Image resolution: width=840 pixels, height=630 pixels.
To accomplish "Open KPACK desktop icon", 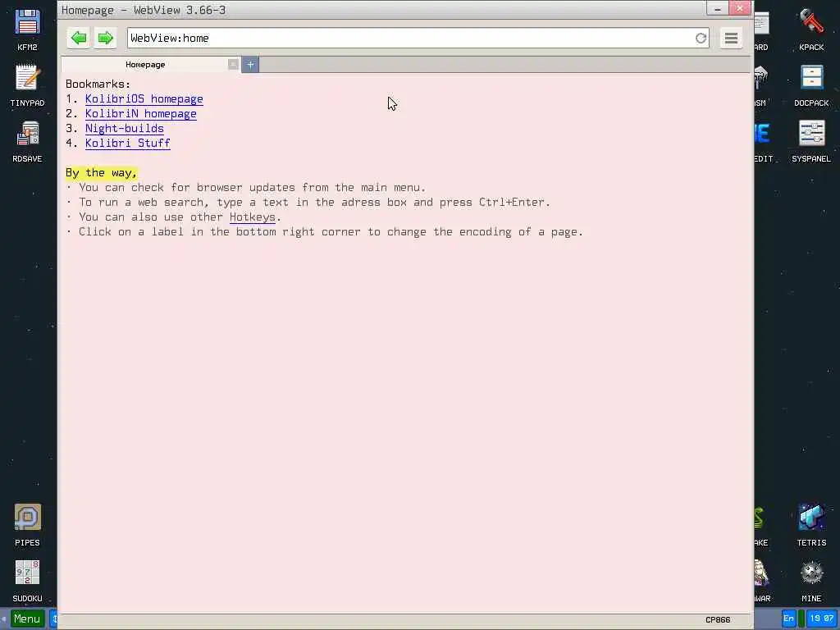I will pos(811,30).
